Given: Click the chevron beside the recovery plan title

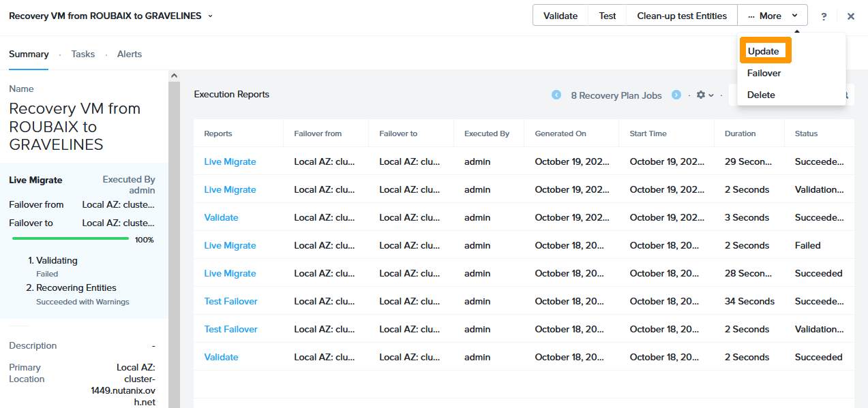Looking at the screenshot, I should (x=209, y=15).
